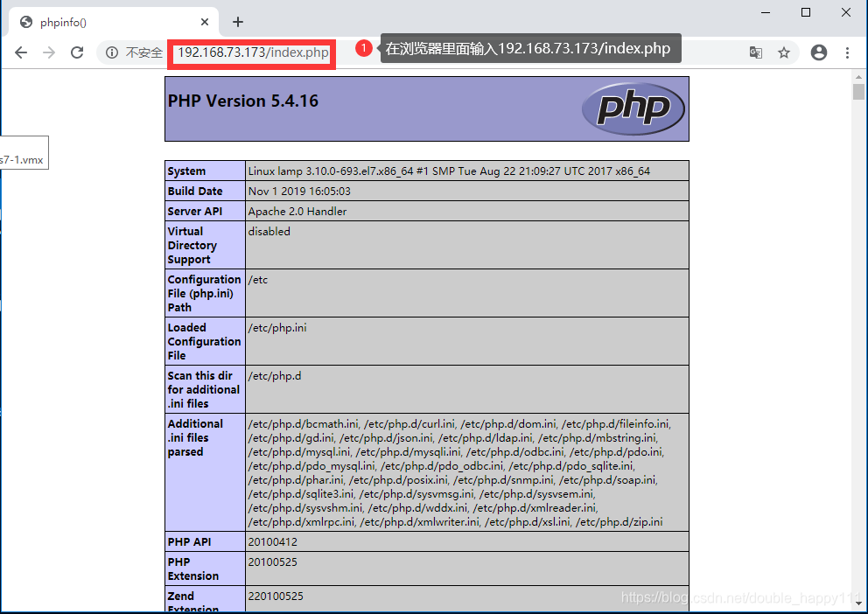The width and height of the screenshot is (868, 614).
Task: Click the '/etc' path value
Action: tap(258, 279)
